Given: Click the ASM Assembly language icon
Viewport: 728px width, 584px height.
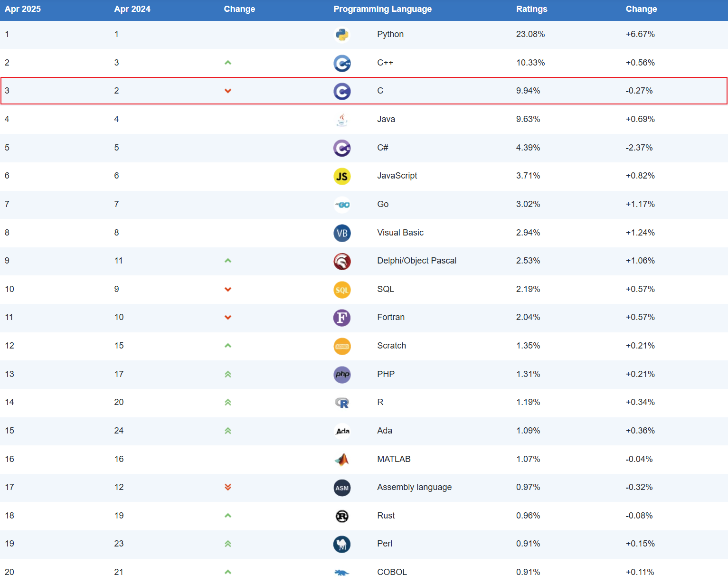Looking at the screenshot, I should pos(342,488).
